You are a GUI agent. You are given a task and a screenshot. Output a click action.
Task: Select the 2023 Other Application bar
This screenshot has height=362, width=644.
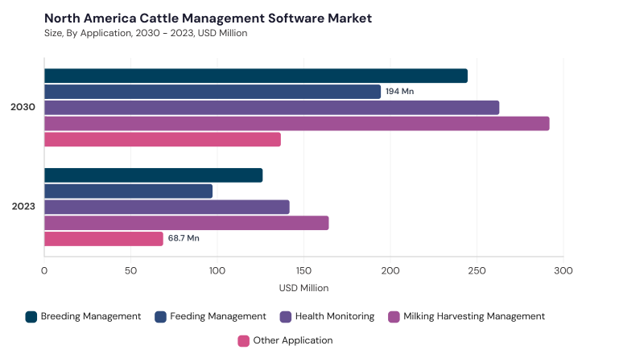104,239
